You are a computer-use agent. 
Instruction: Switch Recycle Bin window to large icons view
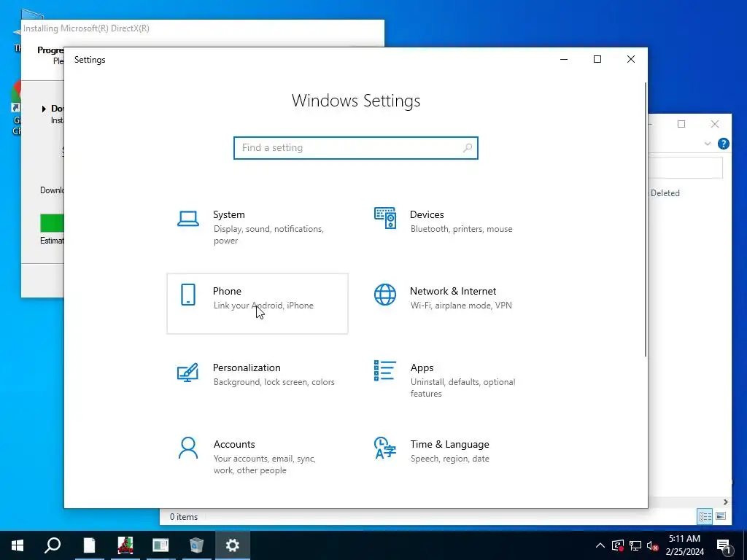click(721, 516)
